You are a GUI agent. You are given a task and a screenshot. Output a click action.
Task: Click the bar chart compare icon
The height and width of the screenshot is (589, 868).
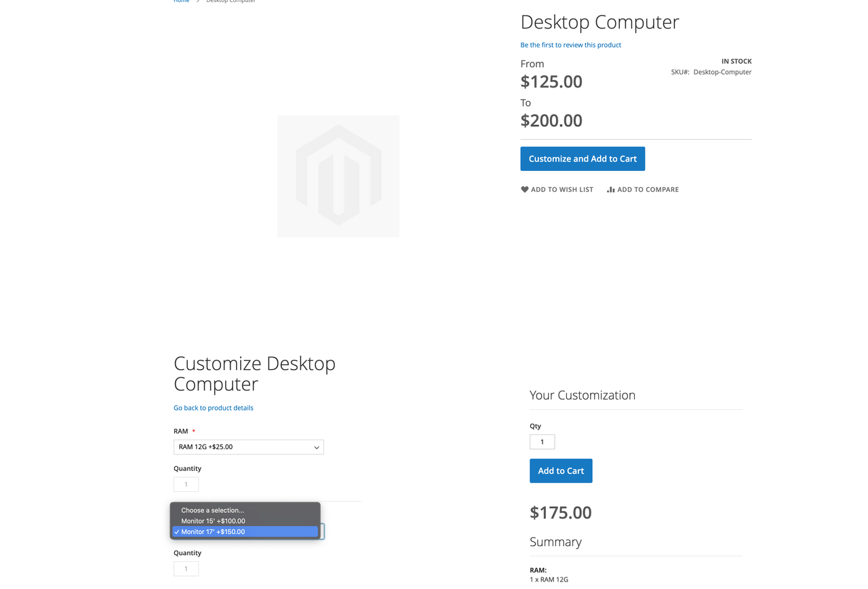click(610, 190)
